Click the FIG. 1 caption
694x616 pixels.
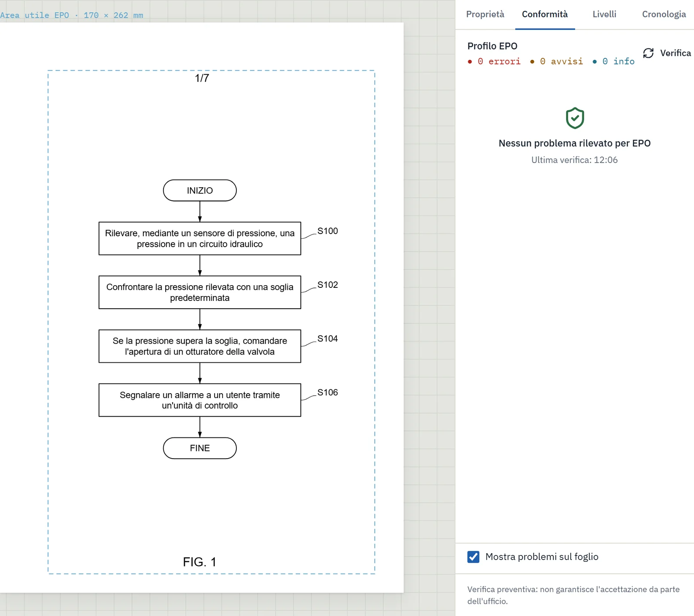coord(200,562)
